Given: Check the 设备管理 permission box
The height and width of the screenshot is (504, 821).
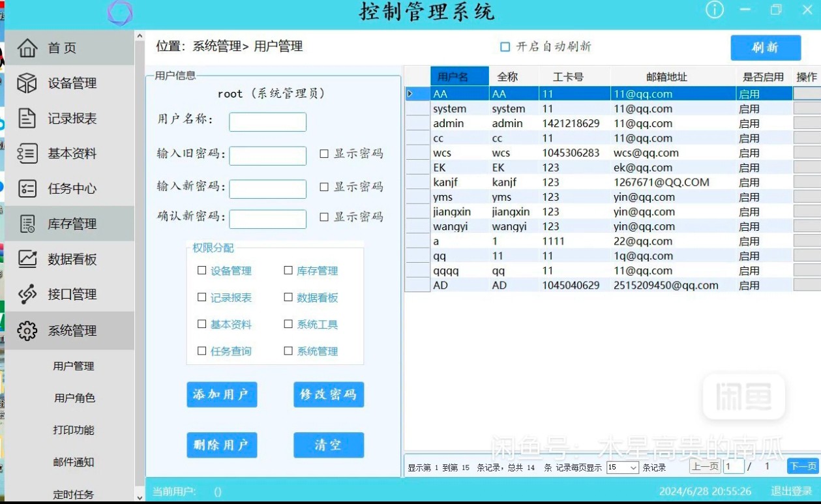Looking at the screenshot, I should [x=202, y=271].
